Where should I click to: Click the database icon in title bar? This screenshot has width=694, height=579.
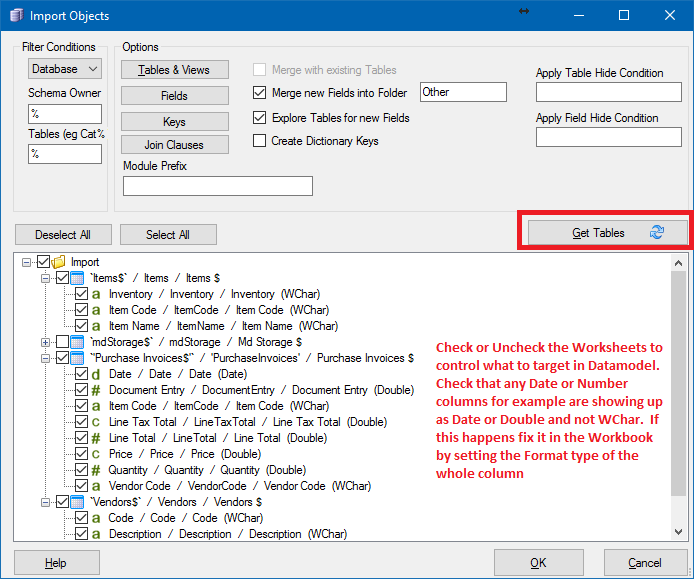point(16,15)
